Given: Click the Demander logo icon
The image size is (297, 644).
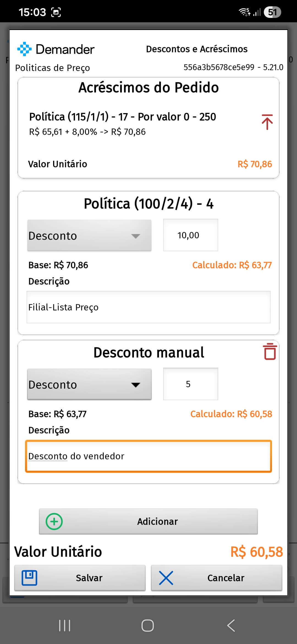Looking at the screenshot, I should click(x=25, y=49).
